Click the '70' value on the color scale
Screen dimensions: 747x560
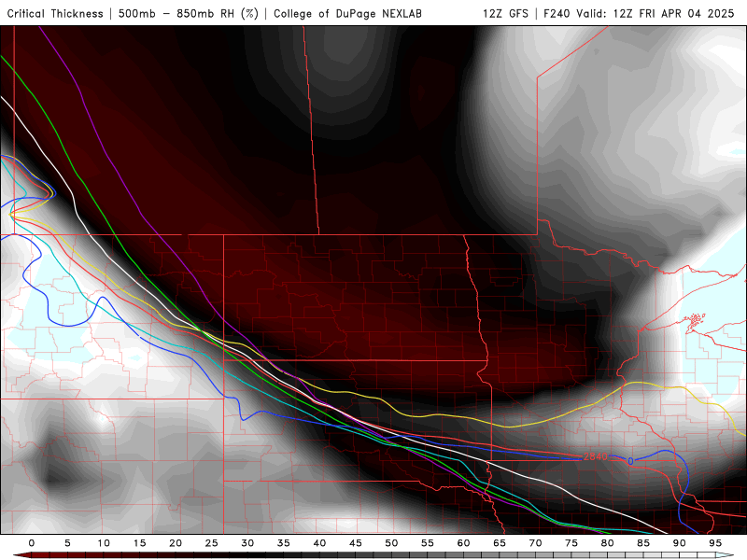pyautogui.click(x=535, y=543)
